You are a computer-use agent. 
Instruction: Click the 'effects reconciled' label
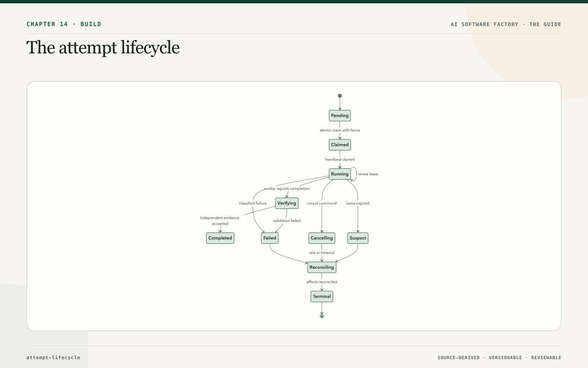click(x=322, y=282)
